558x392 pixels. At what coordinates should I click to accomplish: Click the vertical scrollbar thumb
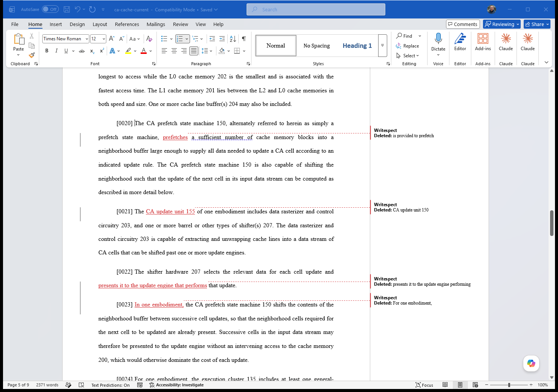click(x=552, y=223)
